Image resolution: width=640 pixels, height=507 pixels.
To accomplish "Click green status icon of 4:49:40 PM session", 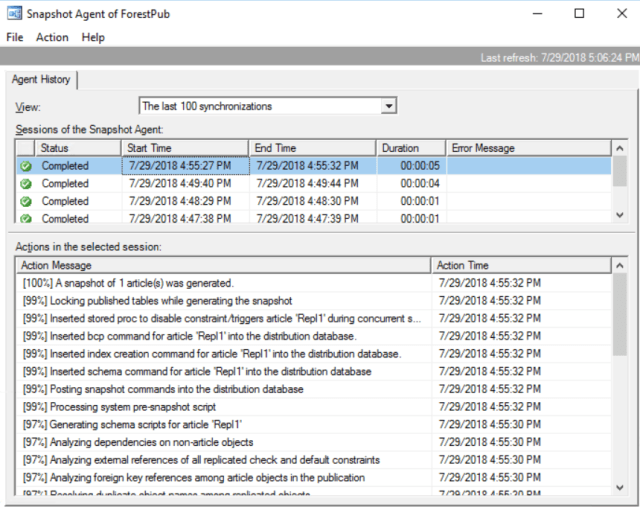I will pos(26,184).
